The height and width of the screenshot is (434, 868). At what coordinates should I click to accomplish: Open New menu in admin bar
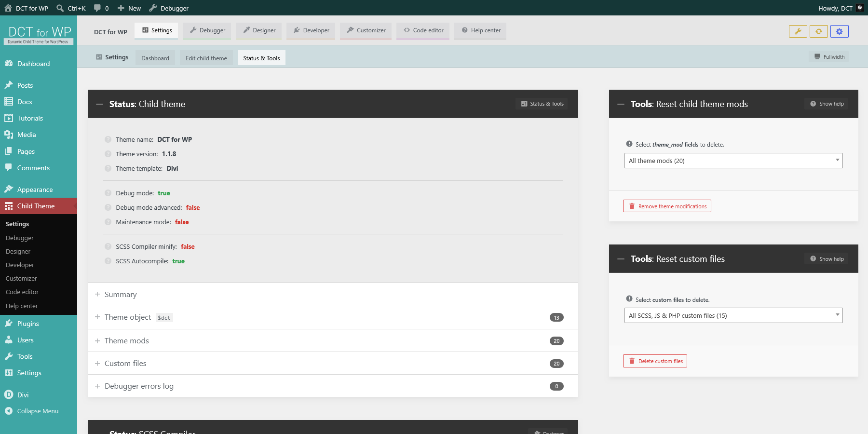129,8
